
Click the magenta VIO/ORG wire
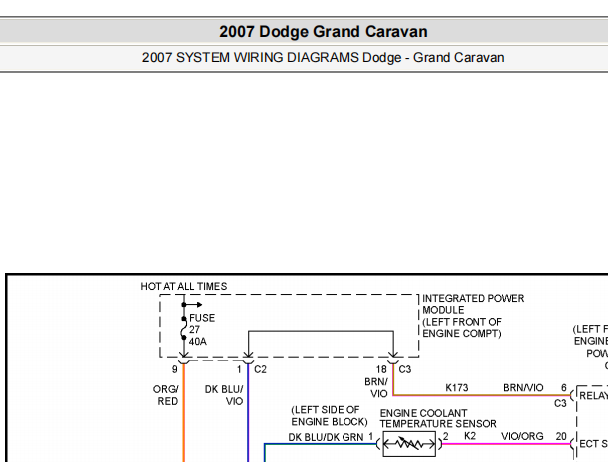[506, 444]
